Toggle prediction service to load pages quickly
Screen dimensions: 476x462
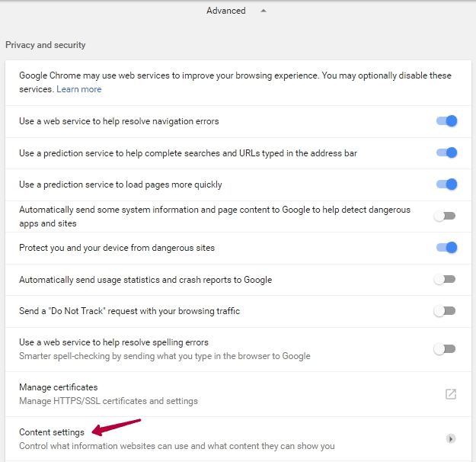pyautogui.click(x=446, y=184)
